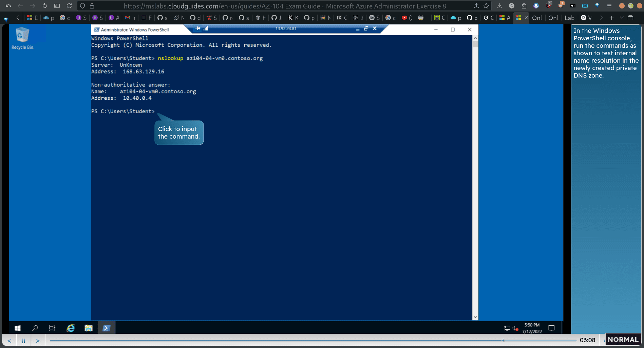Switch to the Lab tab
Image resolution: width=644 pixels, height=348 pixels.
[569, 18]
